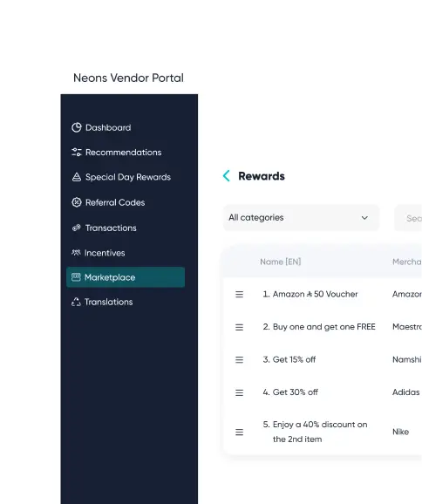The height and width of the screenshot is (504, 422).
Task: Click the Incentives people icon
Action: pos(76,253)
